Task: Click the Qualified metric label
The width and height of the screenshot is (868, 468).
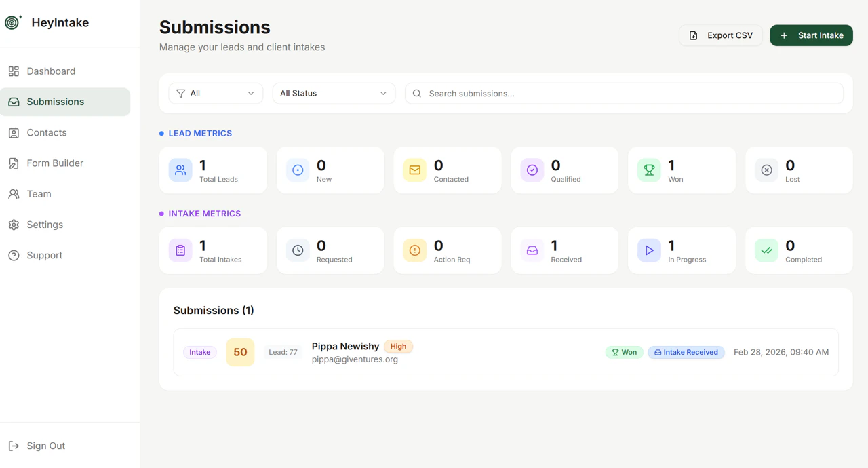Action: point(566,180)
